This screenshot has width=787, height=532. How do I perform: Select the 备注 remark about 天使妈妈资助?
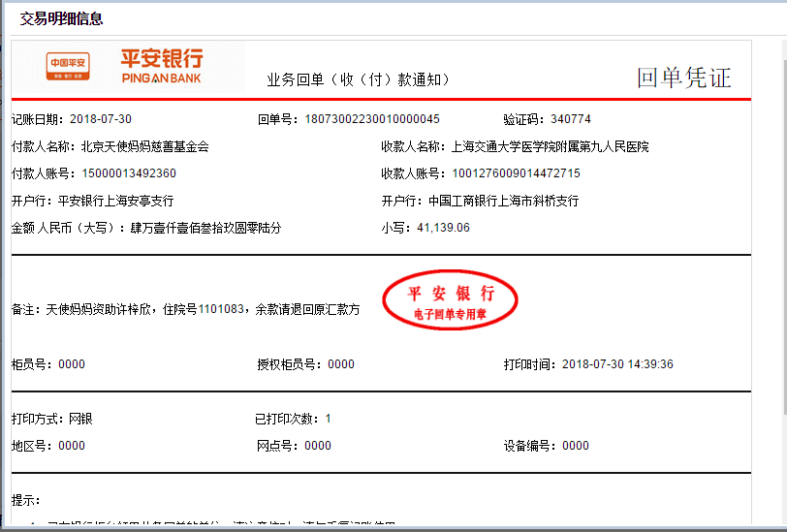point(203,309)
